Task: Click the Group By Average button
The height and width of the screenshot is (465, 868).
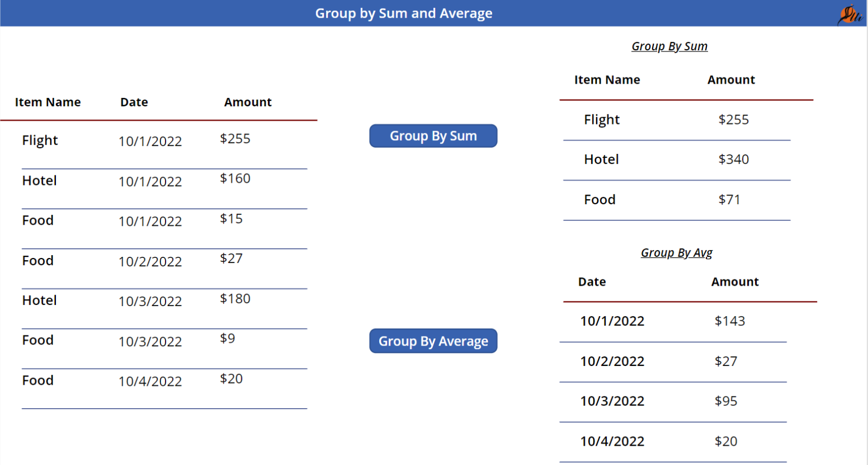Action: (x=433, y=341)
